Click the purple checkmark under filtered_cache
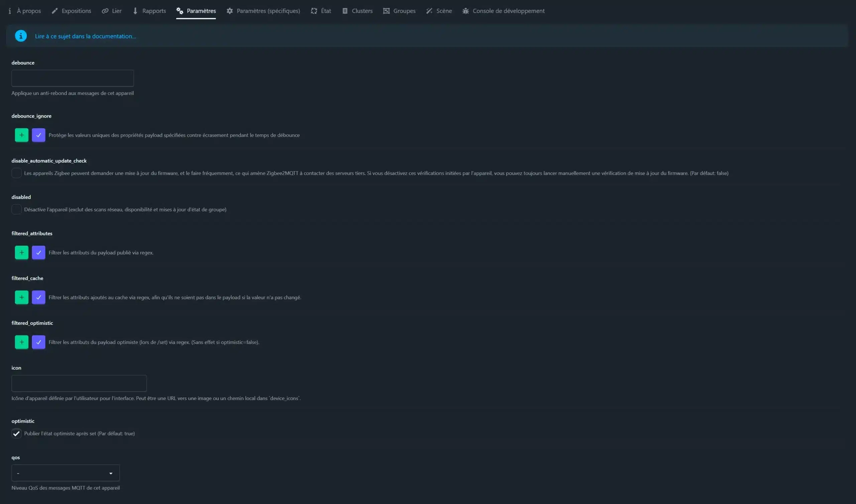The height and width of the screenshot is (504, 856). click(x=38, y=297)
